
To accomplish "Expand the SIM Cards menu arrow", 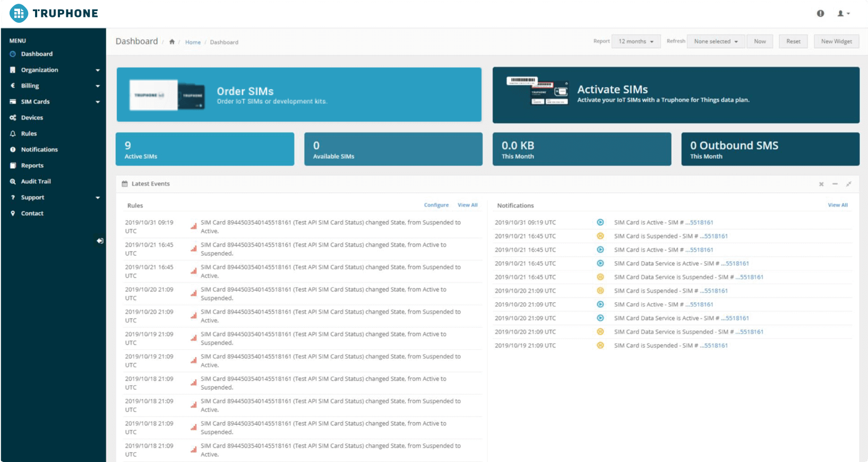I will (98, 102).
